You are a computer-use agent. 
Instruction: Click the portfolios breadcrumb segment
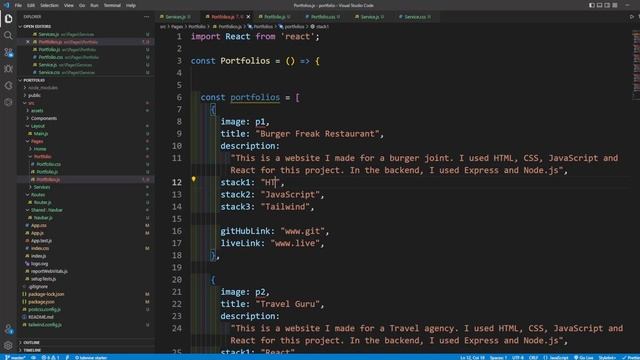pyautogui.click(x=294, y=27)
